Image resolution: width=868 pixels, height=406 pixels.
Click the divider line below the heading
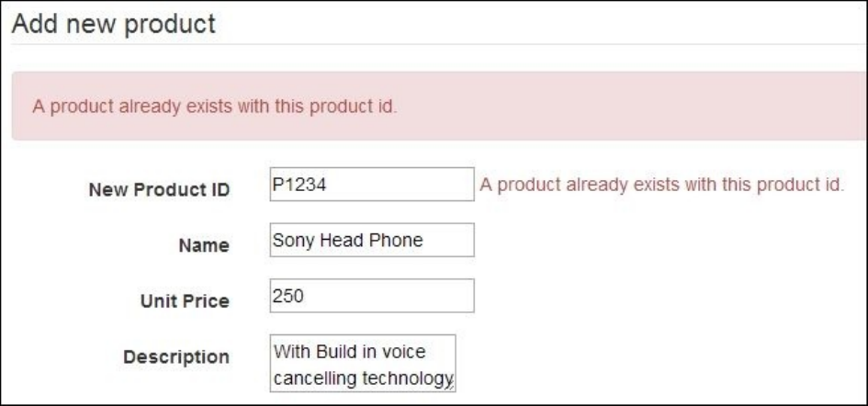click(x=434, y=44)
